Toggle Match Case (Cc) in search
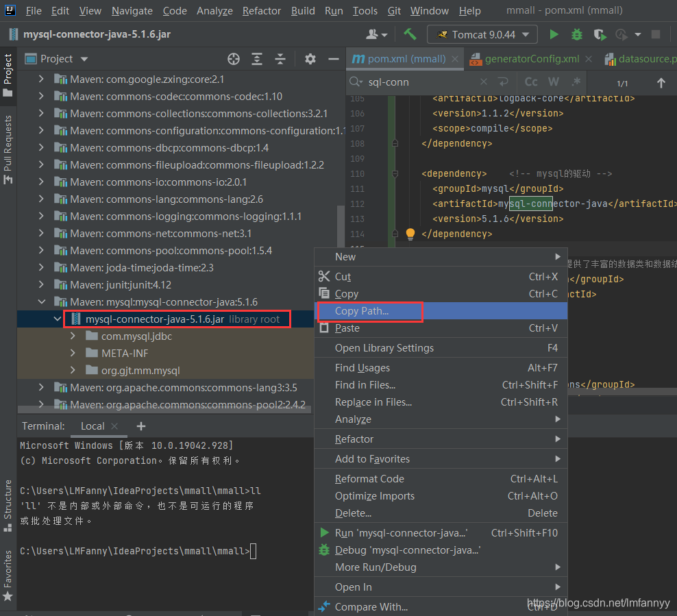 pyautogui.click(x=530, y=82)
